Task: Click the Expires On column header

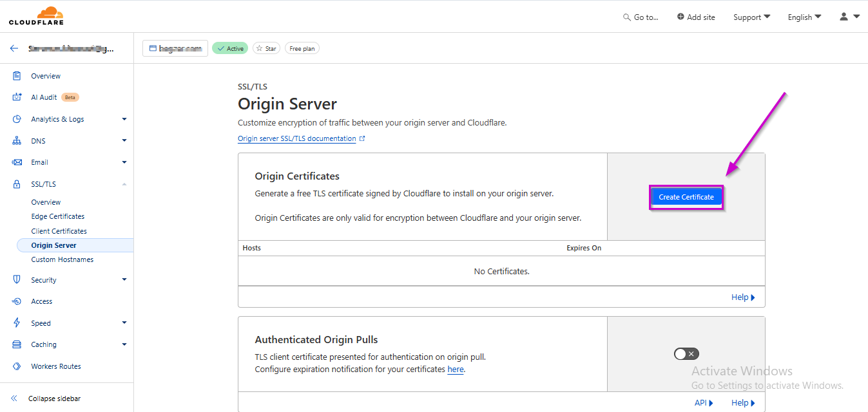Action: click(584, 248)
